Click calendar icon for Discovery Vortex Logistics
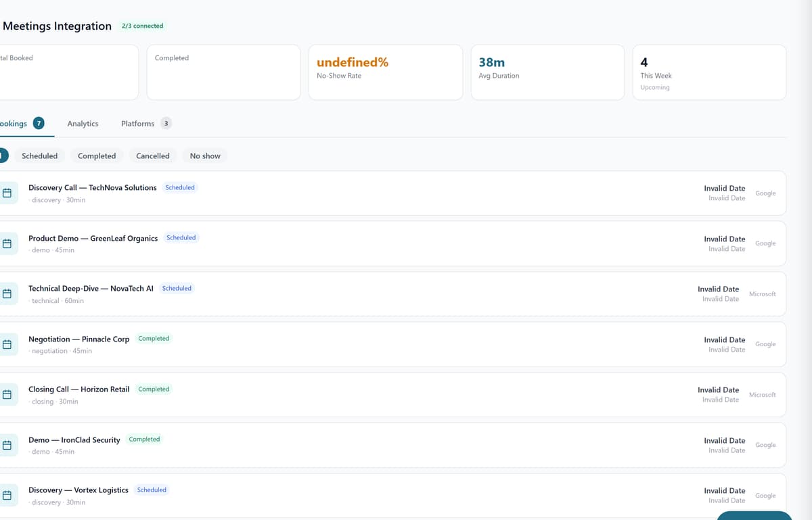 [7, 496]
